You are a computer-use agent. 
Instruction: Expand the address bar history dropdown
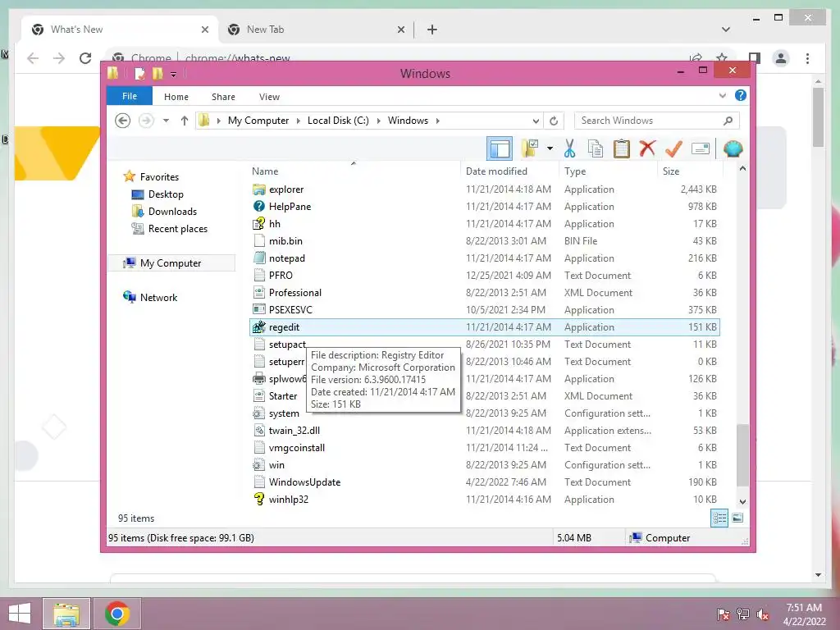[x=536, y=121]
